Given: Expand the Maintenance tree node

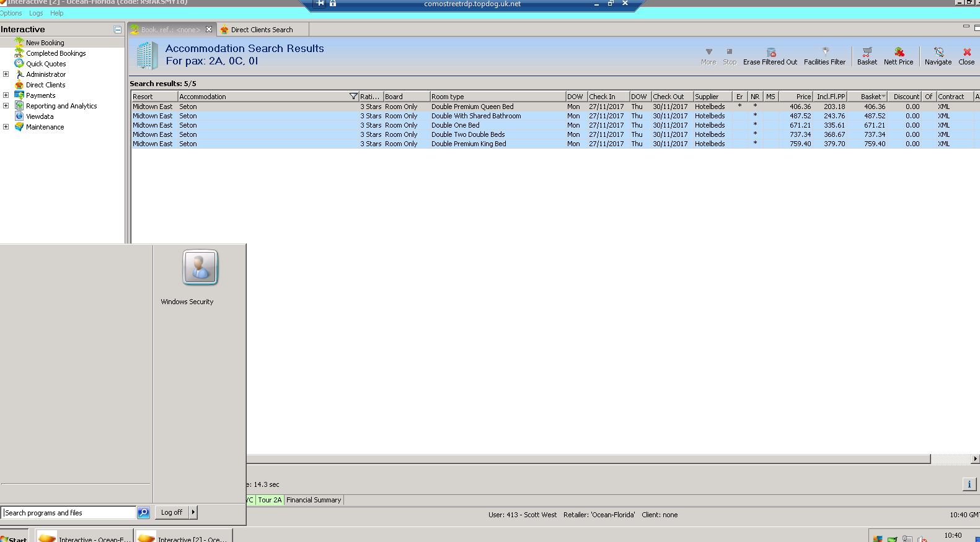Looking at the screenshot, I should coord(6,126).
